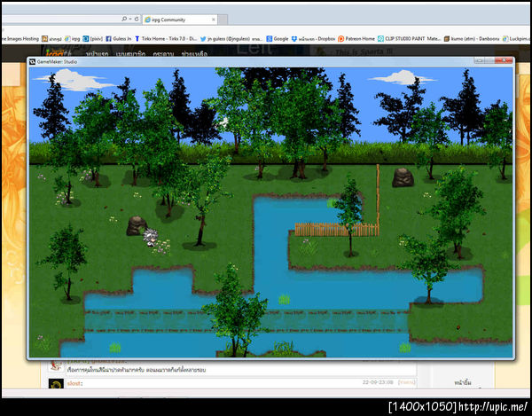532x416 pixels.
Task: Click the Dropbox icon on bookmarks bar
Action: click(294, 39)
